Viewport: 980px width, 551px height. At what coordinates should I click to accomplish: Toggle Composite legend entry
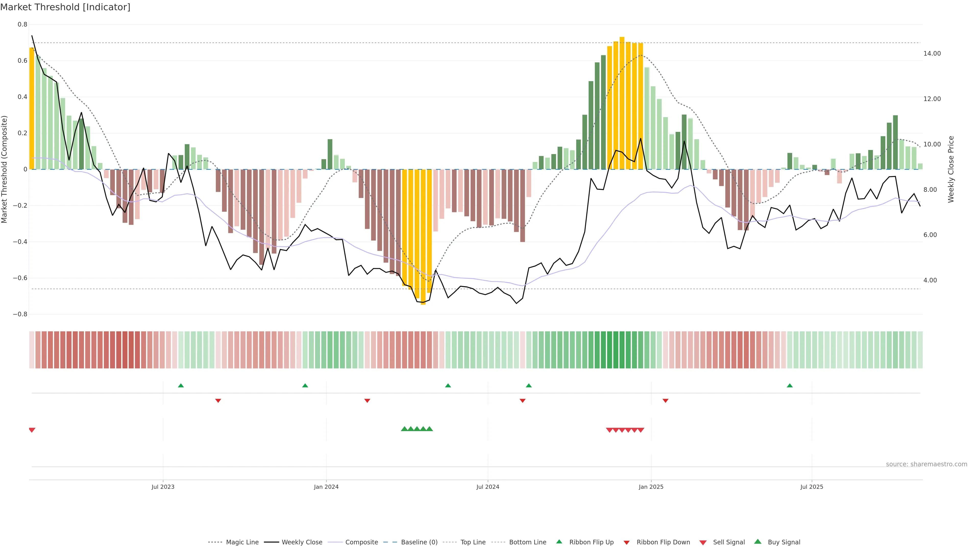click(x=361, y=542)
